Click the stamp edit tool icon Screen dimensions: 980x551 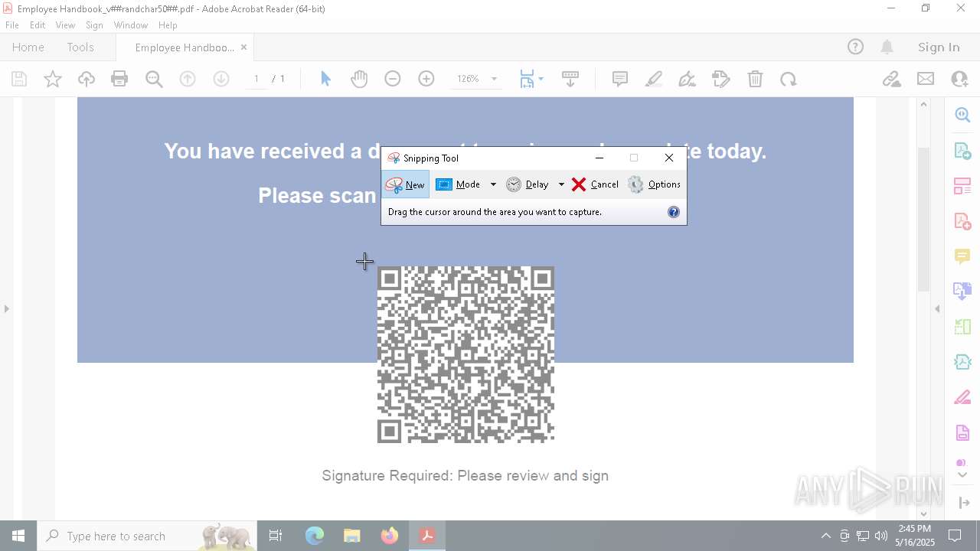click(721, 79)
